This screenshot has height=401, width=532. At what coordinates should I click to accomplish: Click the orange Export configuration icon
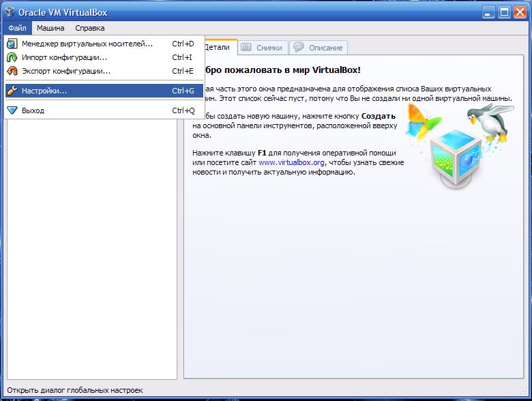12,71
